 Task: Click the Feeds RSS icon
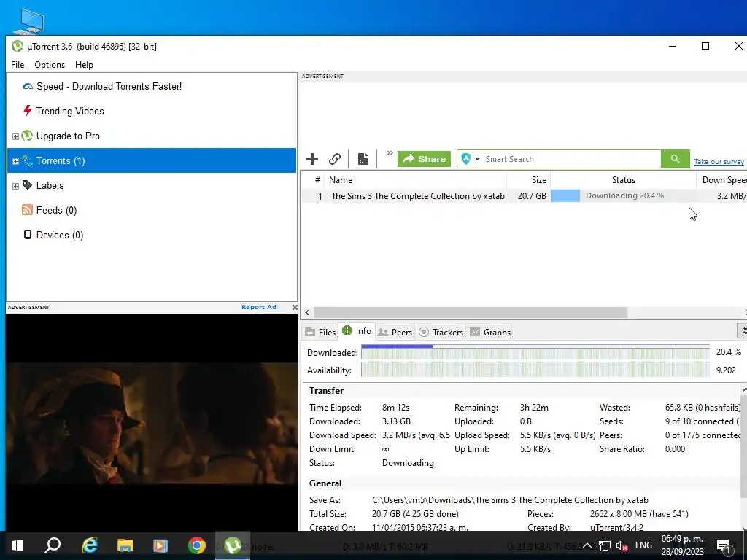click(x=27, y=209)
